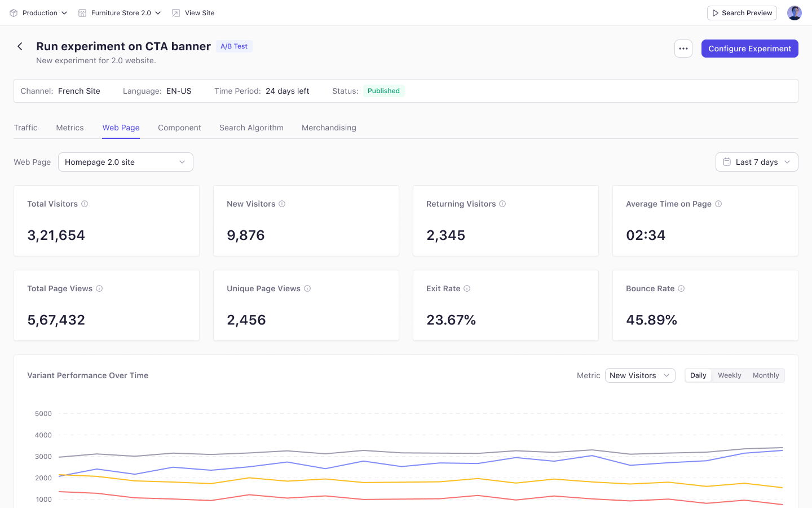Open the Last 7 days date range dropdown
The height and width of the screenshot is (508, 812).
pyautogui.click(x=757, y=162)
